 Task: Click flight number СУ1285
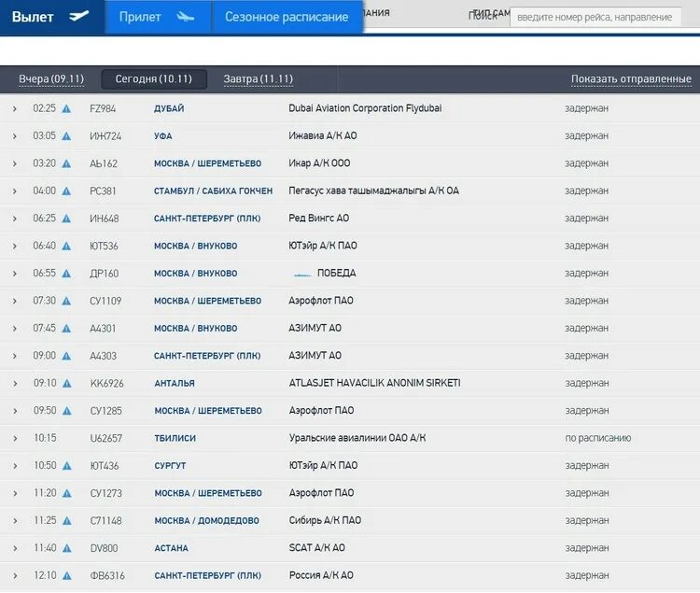(x=105, y=411)
